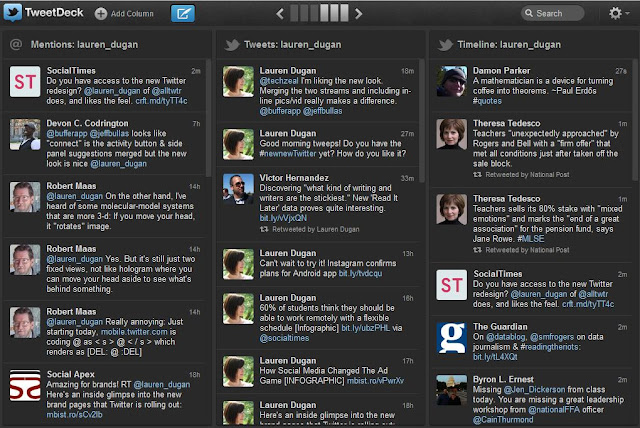Open #quotes hashtag in Damon Parker tweet
The width and height of the screenshot is (640, 428).
point(487,101)
